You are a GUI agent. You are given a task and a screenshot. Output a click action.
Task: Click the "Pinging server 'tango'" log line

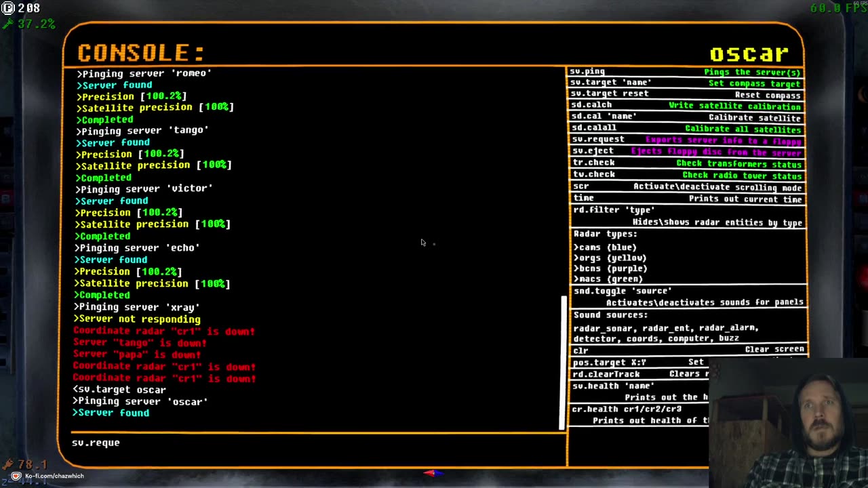pyautogui.click(x=142, y=130)
